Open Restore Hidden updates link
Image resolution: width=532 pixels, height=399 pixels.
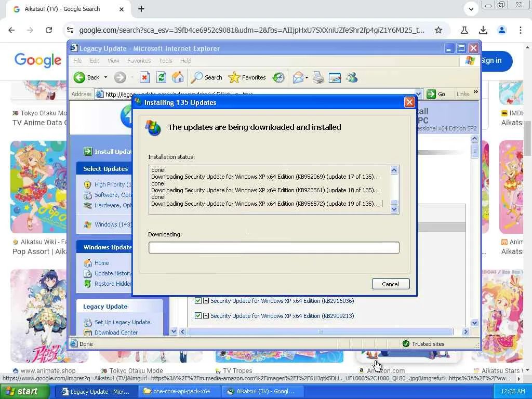(x=113, y=284)
